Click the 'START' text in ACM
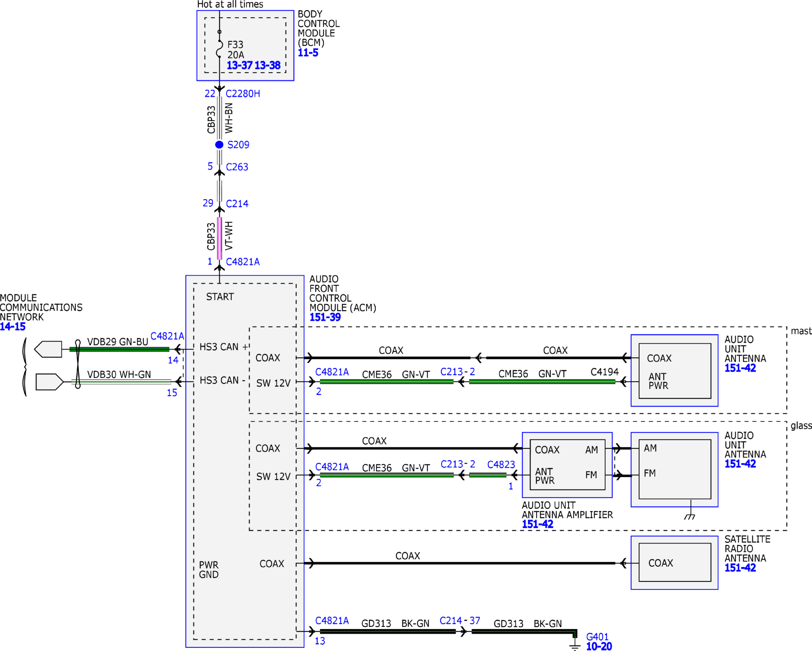Viewport: 812px width, 651px height. coord(220,297)
